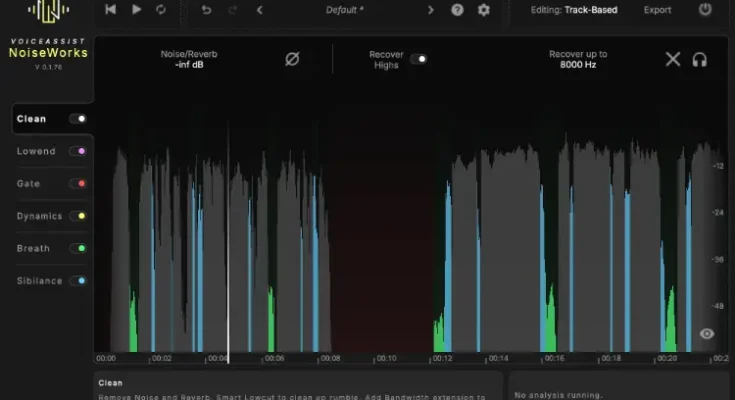
Task: Toggle waveform visibility eye icon
Action: [707, 334]
